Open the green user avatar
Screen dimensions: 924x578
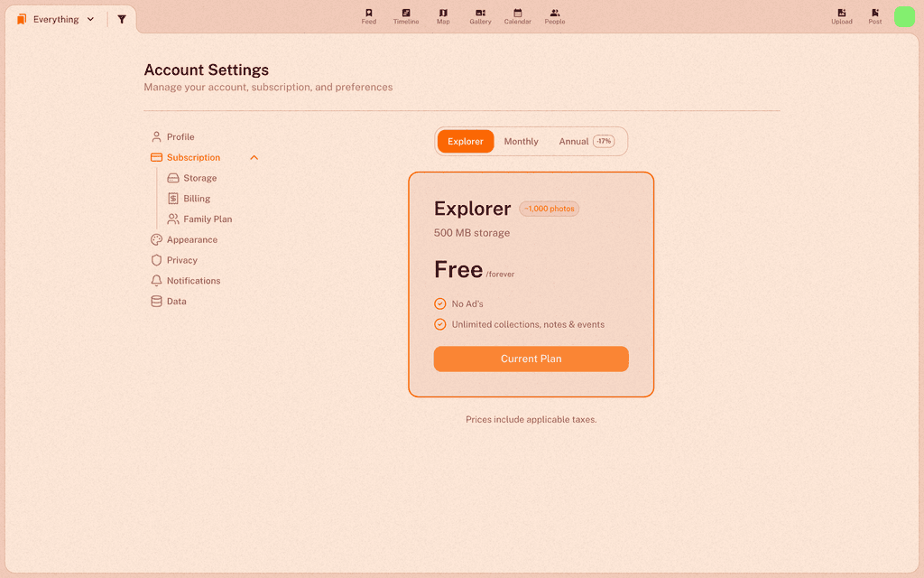pyautogui.click(x=904, y=16)
